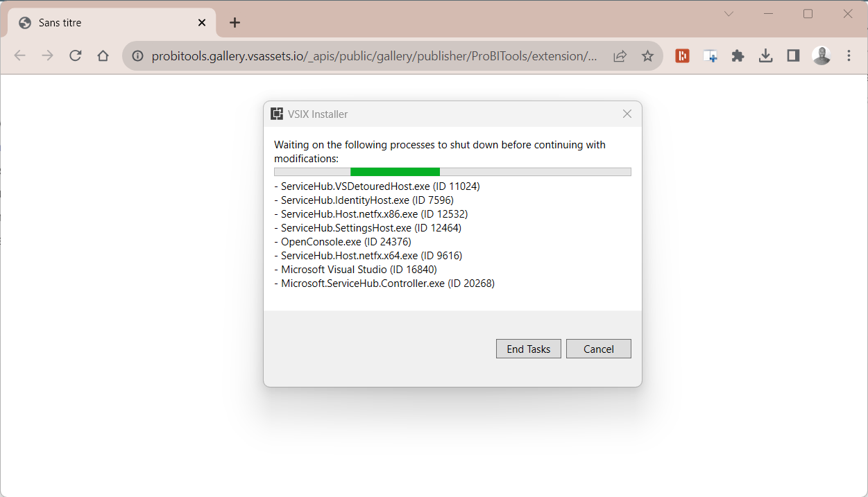
Task: Close the VSIX Installer dialog window
Action: point(627,114)
